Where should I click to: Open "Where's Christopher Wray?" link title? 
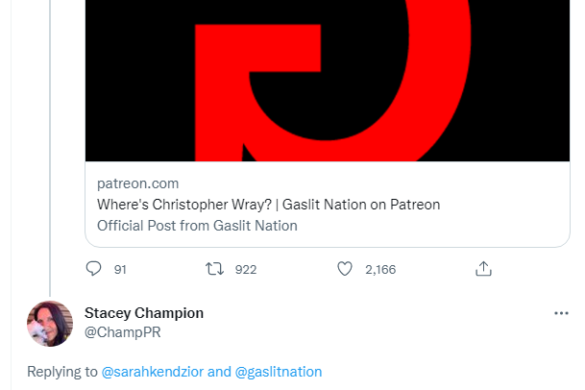269,205
